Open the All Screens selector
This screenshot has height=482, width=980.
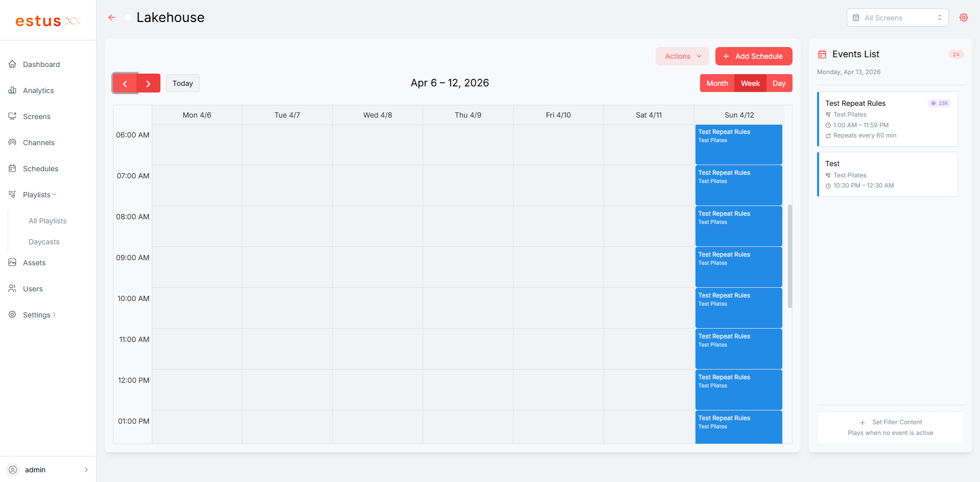(898, 17)
